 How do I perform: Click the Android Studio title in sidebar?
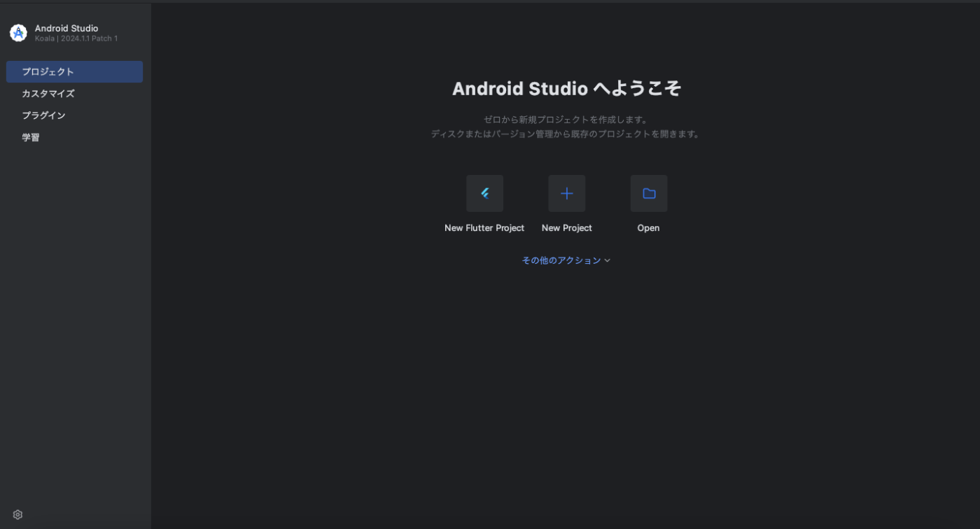pyautogui.click(x=66, y=29)
